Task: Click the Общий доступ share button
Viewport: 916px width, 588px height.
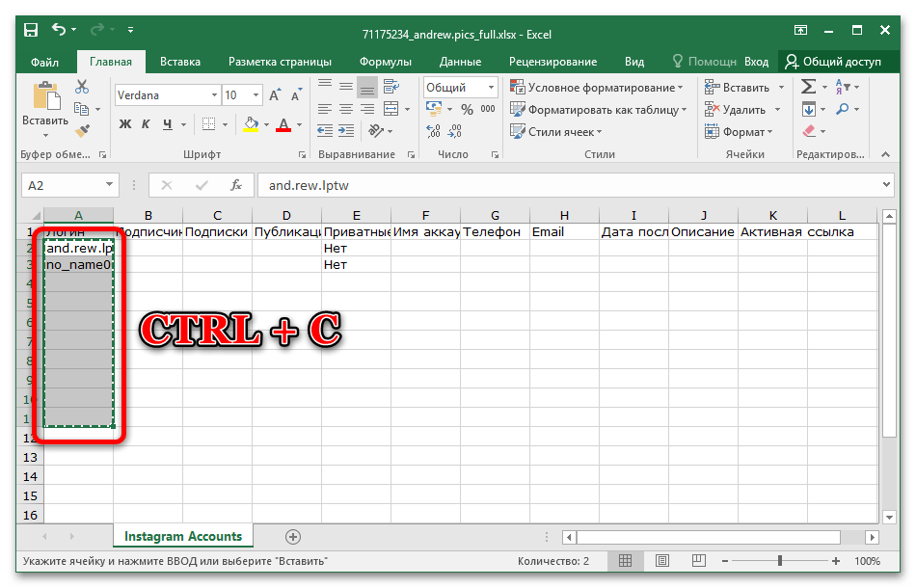Action: 834,62
